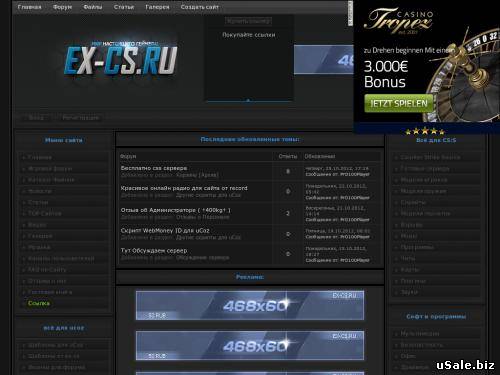Open the Файлы menu item
Image resolution: width=500 pixels, height=375 pixels.
click(x=93, y=7)
